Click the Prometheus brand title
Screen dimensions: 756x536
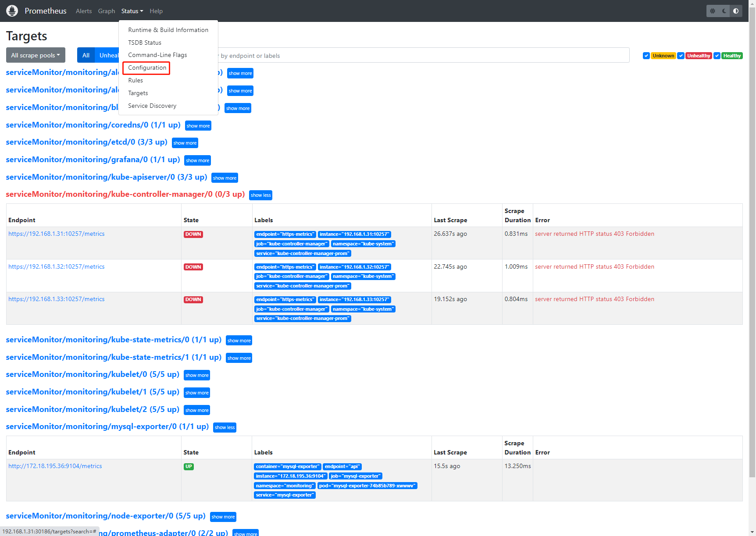point(46,11)
